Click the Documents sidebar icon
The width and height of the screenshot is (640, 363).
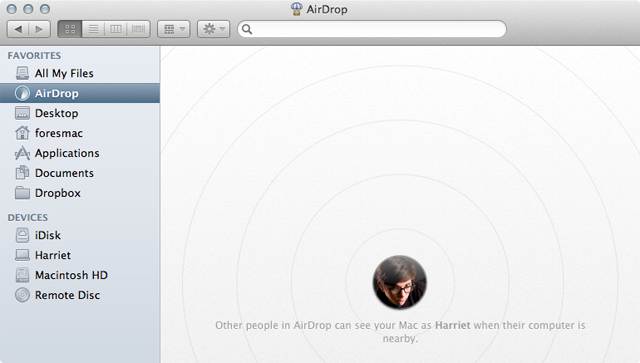(x=22, y=173)
